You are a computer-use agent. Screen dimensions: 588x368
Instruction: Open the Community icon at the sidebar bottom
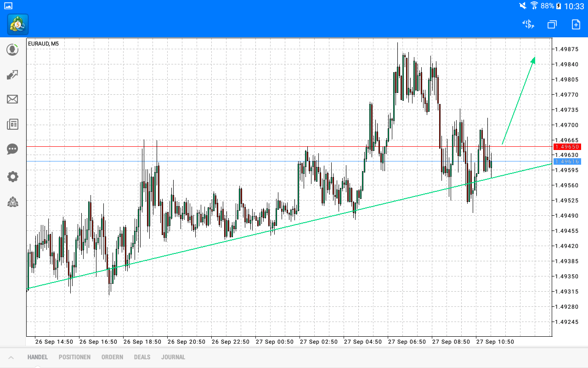click(x=12, y=202)
